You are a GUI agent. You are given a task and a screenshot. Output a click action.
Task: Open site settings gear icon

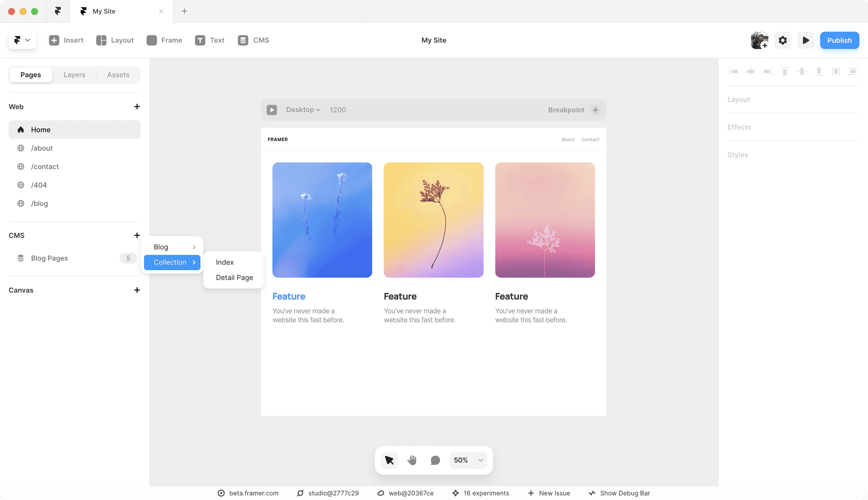(782, 41)
